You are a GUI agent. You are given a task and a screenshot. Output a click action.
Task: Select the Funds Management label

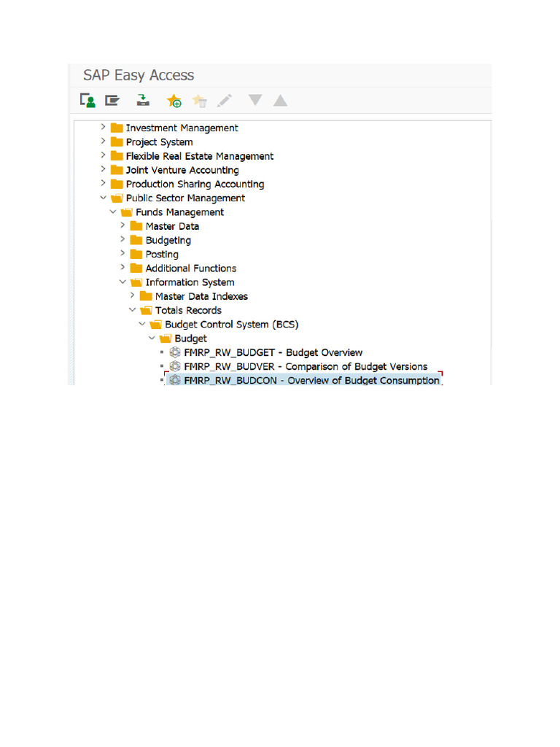tap(179, 212)
